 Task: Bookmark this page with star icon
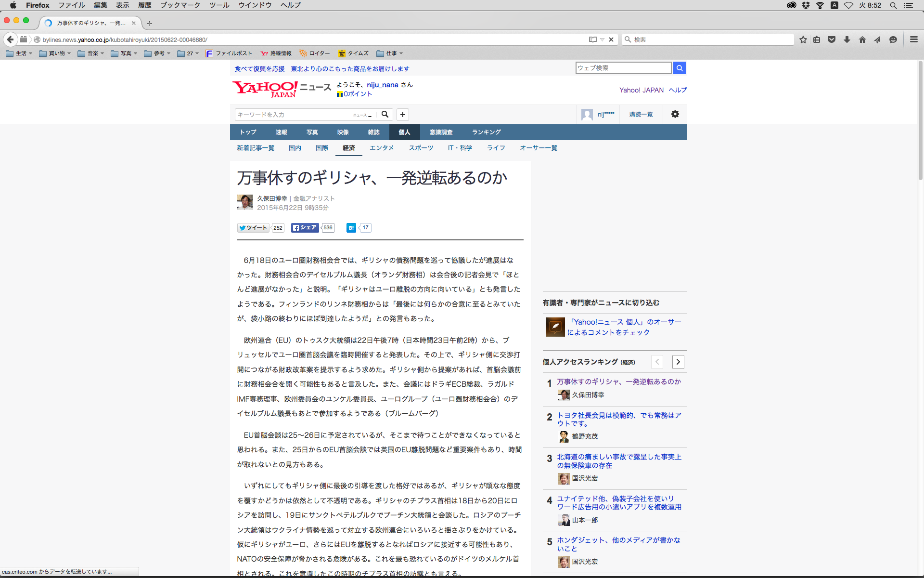coord(803,39)
